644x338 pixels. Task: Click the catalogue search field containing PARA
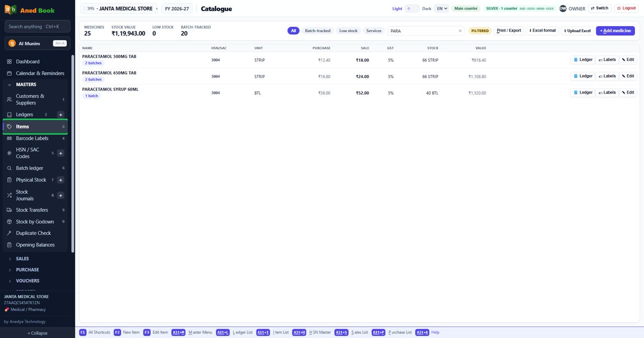point(426,31)
